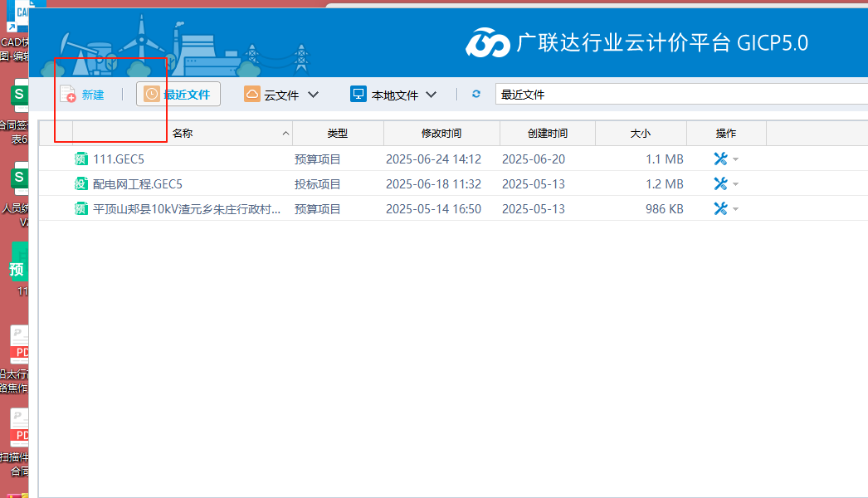Toggle the 名称 sort arrow

pyautogui.click(x=285, y=134)
